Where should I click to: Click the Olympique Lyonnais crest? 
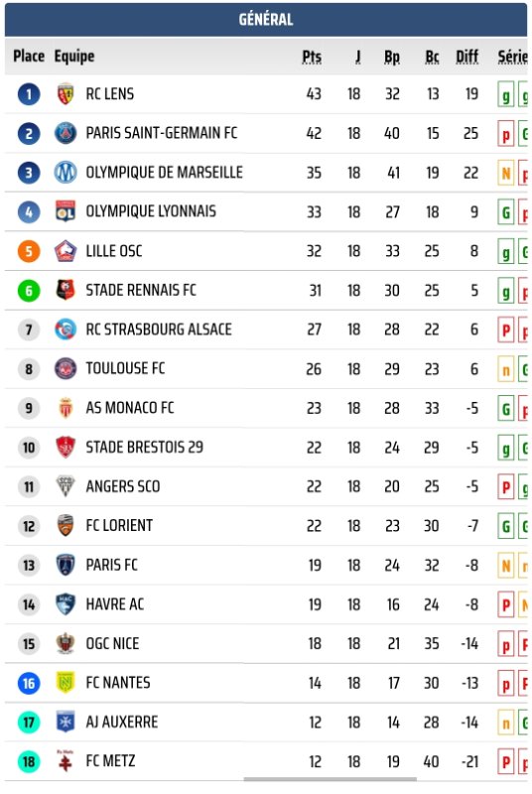pyautogui.click(x=66, y=211)
